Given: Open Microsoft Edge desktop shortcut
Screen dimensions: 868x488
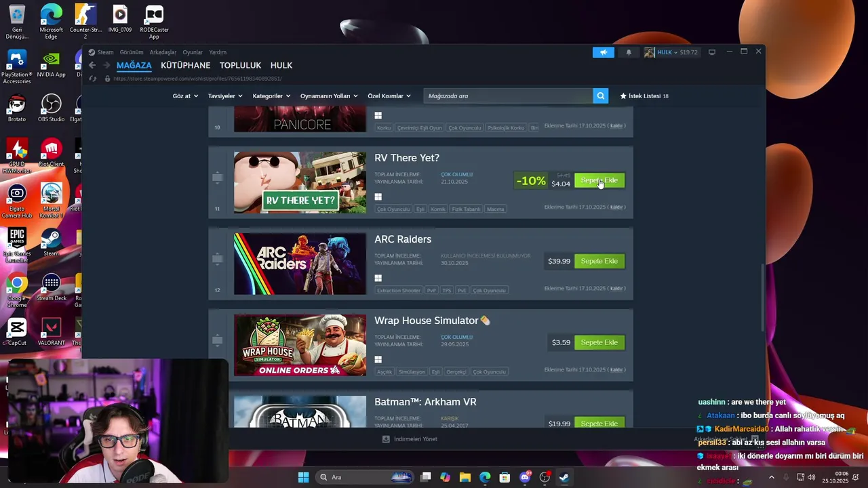Looking at the screenshot, I should click(x=51, y=22).
